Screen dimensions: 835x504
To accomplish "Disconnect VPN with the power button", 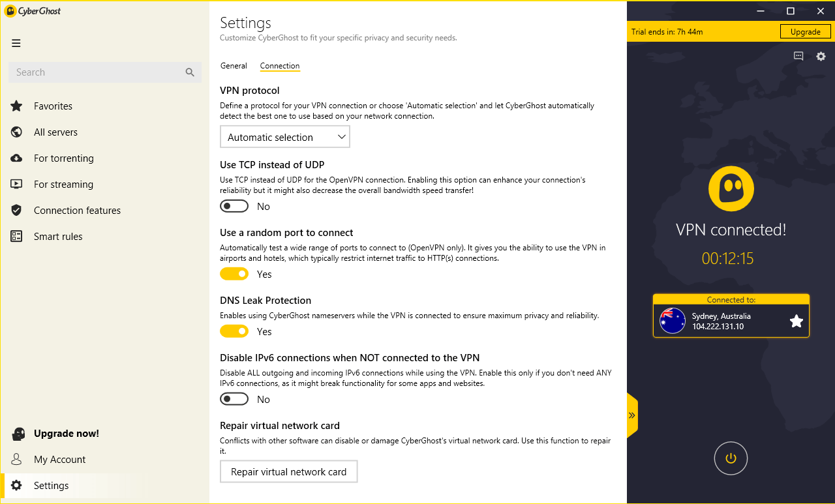I will point(731,458).
